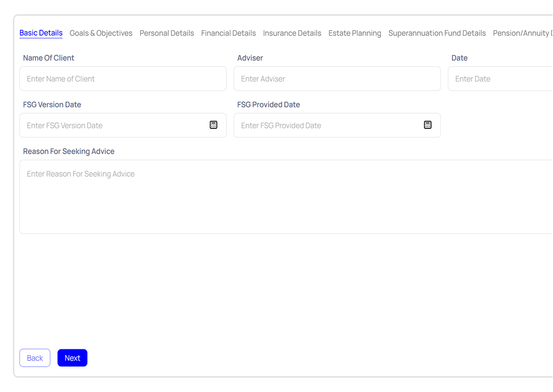Switch to the Basic Details tab

pos(41,33)
